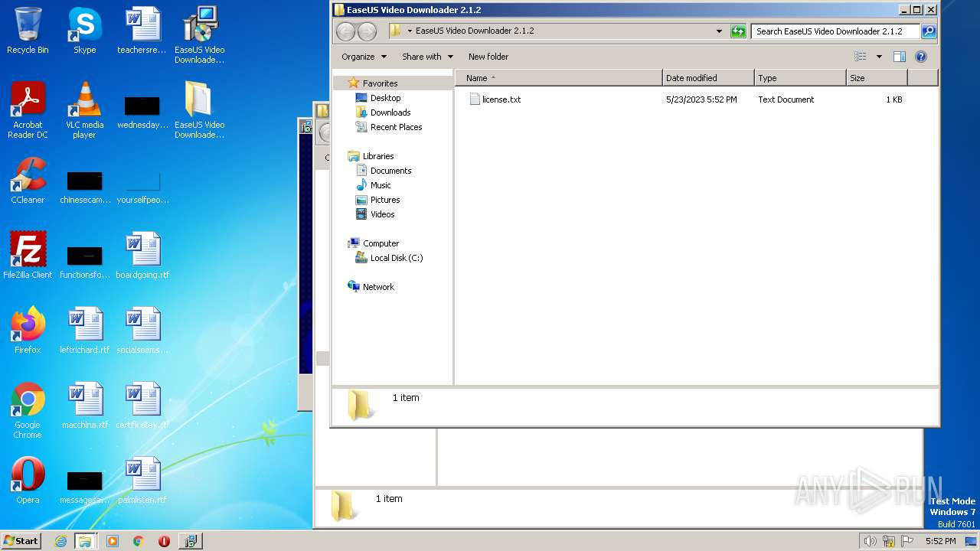Open Internet Explorer from the taskbar
The image size is (980, 551).
click(x=61, y=541)
